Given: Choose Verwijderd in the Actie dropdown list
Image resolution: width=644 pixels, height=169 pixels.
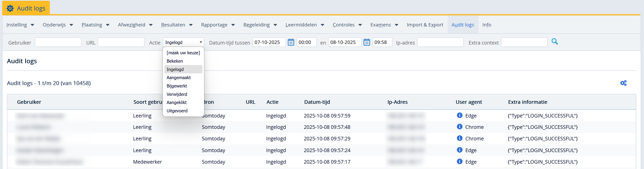Looking at the screenshot, I should point(177,94).
